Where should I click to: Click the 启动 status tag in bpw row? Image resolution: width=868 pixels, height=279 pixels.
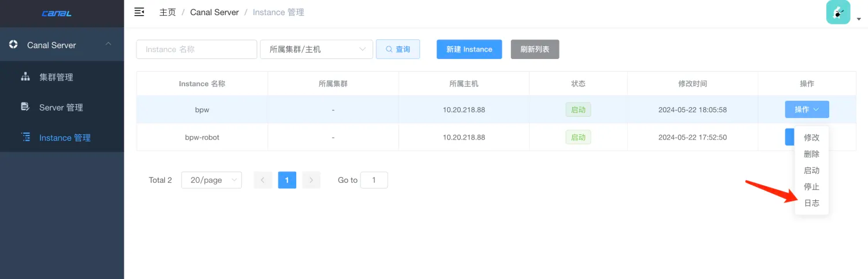click(578, 109)
